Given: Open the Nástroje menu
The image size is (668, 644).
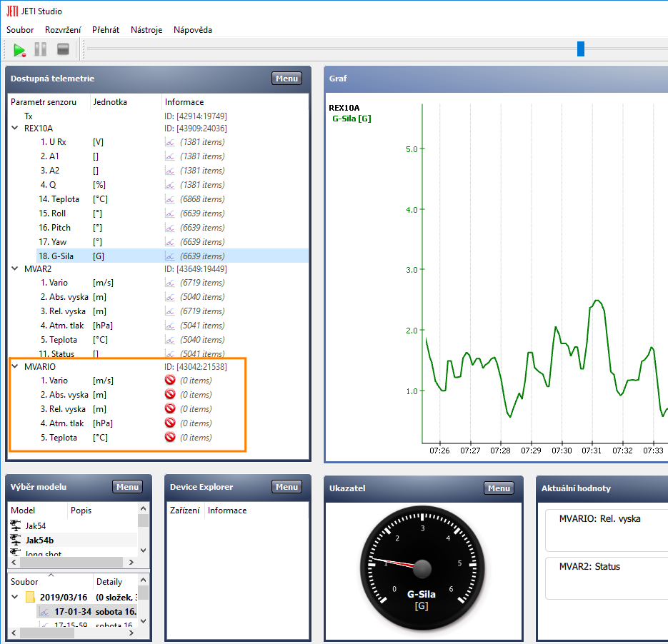Looking at the screenshot, I should (x=146, y=30).
